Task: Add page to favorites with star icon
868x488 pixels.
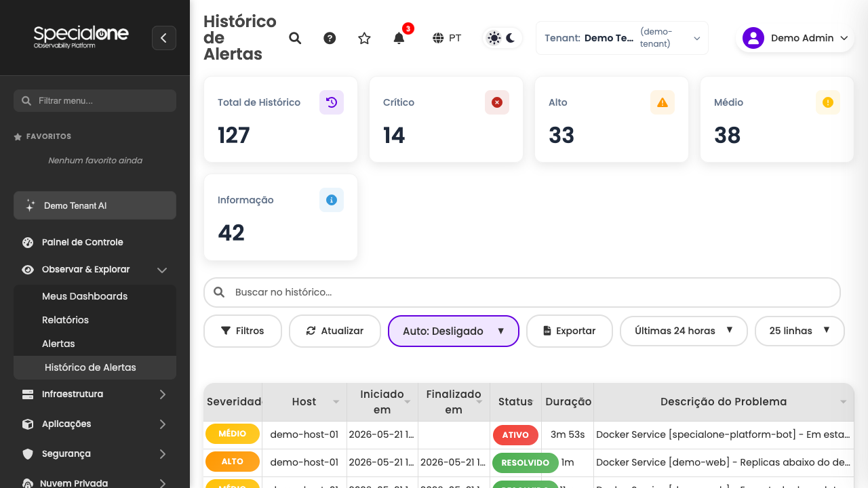Action: tap(364, 38)
